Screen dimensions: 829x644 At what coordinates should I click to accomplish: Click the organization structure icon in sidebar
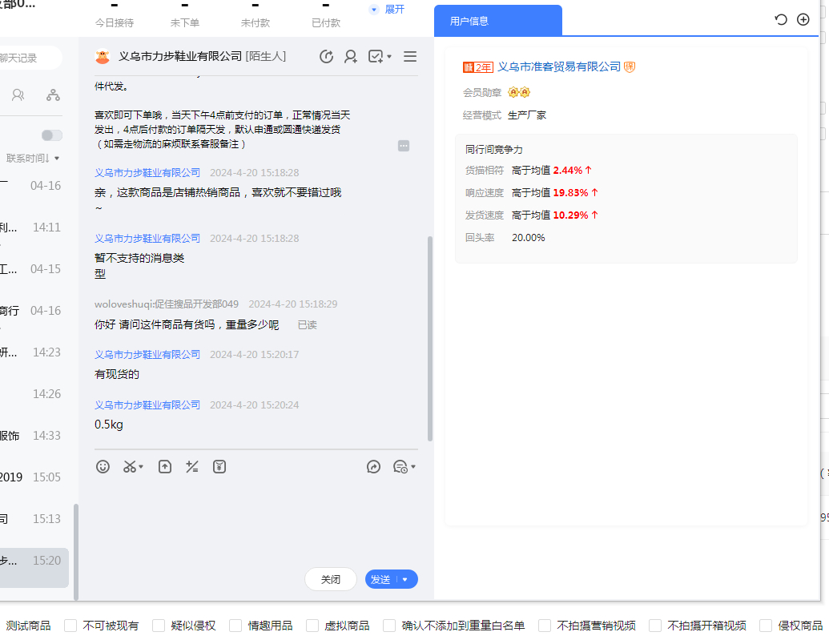tap(53, 95)
